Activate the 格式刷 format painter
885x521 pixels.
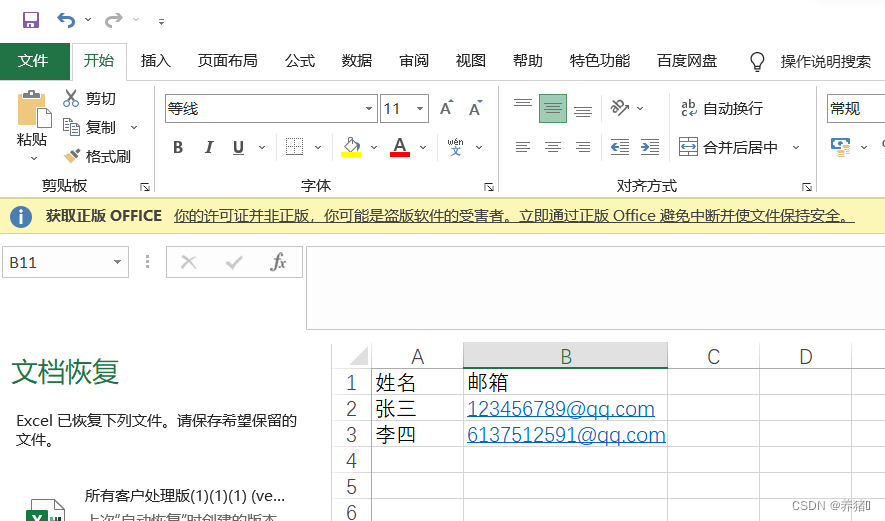click(97, 156)
